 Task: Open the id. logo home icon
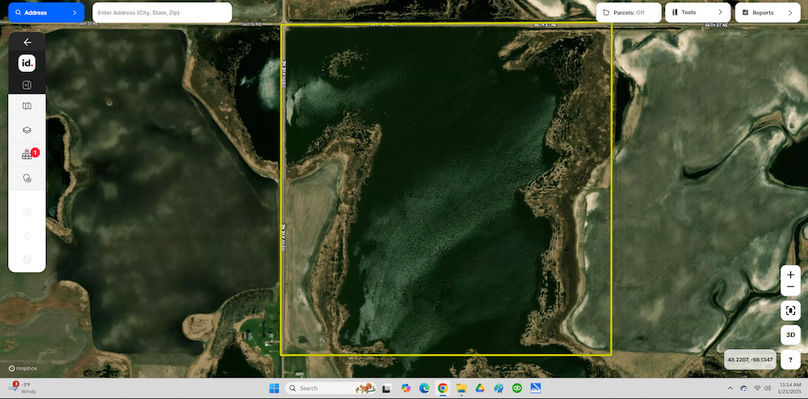click(x=27, y=64)
